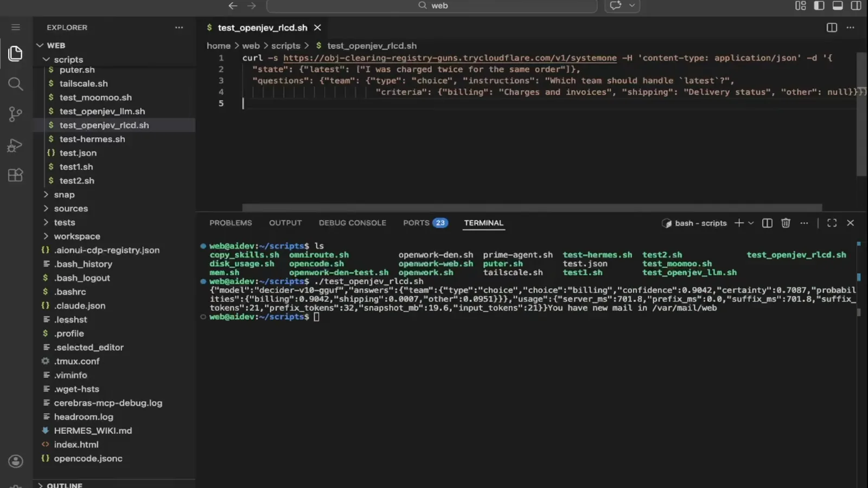Switch to the PROBLEMS tab
This screenshot has width=868, height=488.
coord(231,223)
